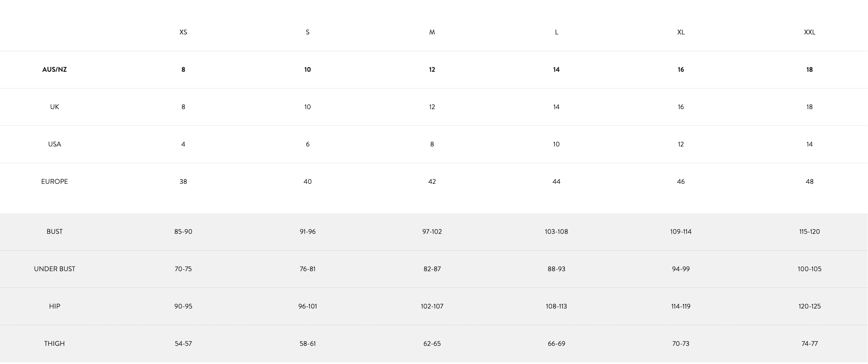Select hip measurement 90-95 cell
The height and width of the screenshot is (364, 868).
click(x=183, y=306)
